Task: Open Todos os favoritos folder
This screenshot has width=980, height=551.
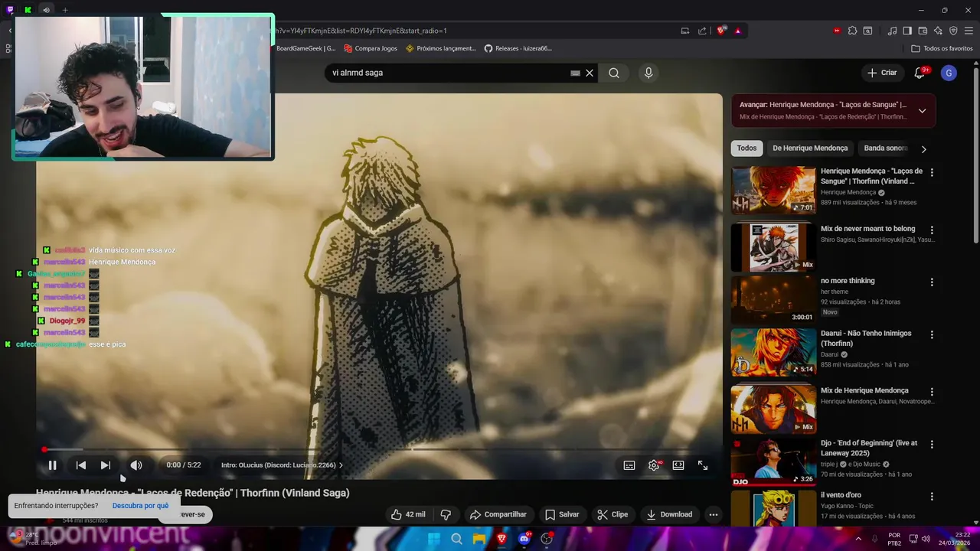Action: (x=942, y=48)
